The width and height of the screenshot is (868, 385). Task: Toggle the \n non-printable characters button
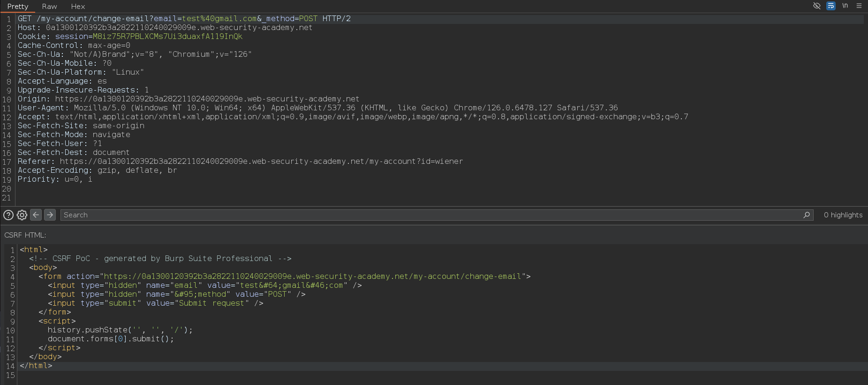845,6
